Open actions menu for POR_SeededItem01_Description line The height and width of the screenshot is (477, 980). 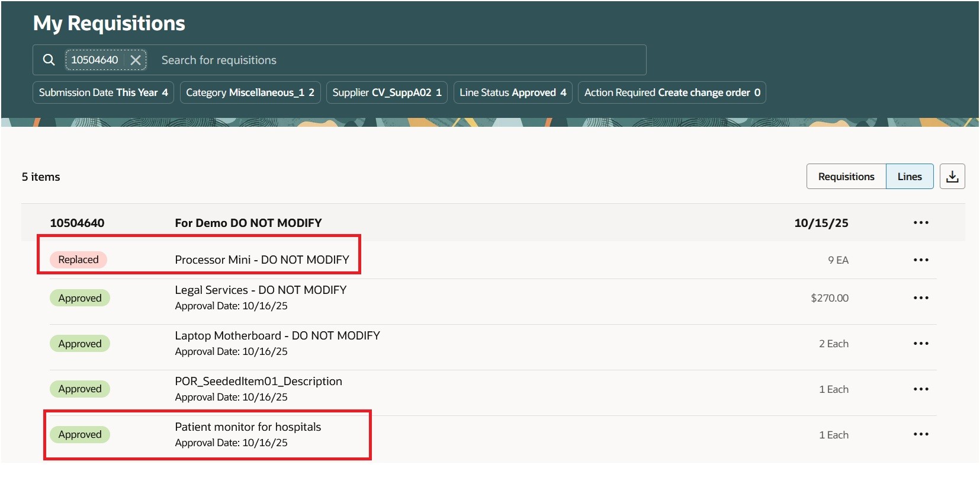(x=921, y=389)
